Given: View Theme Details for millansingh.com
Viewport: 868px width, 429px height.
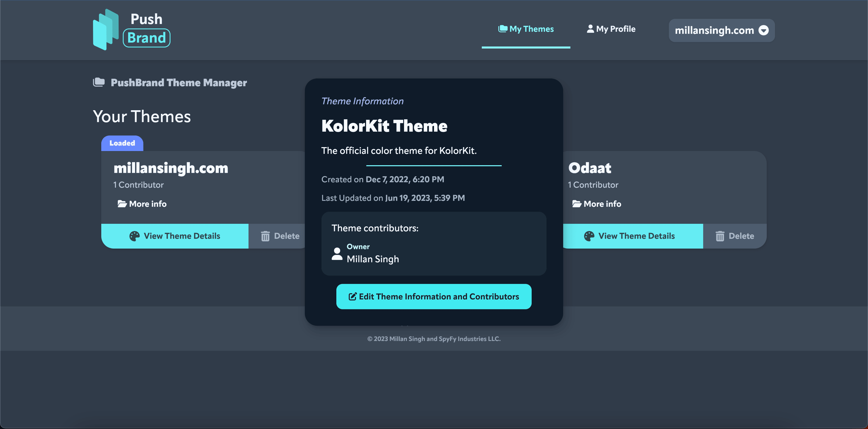Looking at the screenshot, I should pos(175,236).
